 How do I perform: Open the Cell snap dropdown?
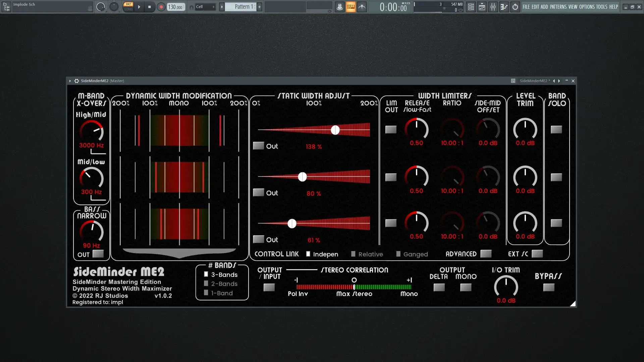[x=205, y=7]
